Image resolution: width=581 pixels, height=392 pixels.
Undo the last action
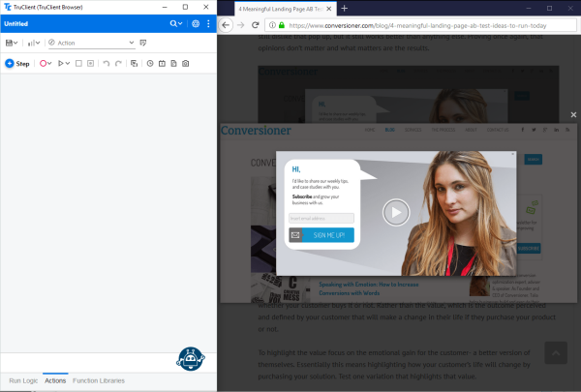pyautogui.click(x=107, y=64)
